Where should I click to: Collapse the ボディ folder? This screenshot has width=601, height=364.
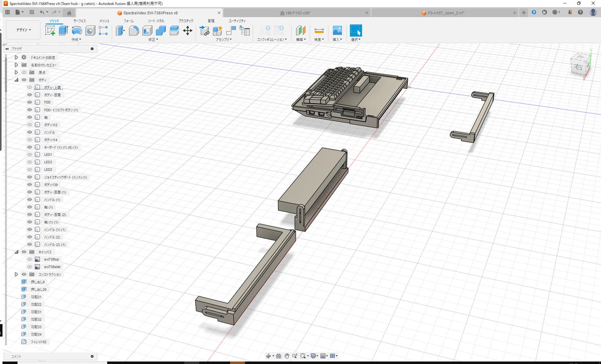click(16, 80)
